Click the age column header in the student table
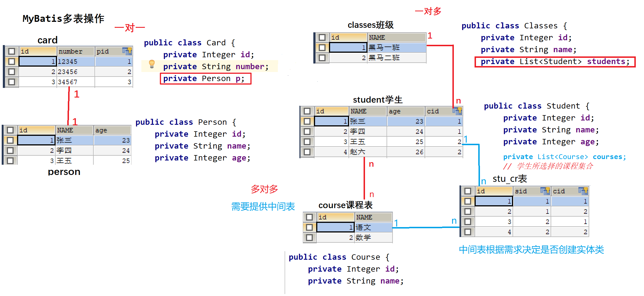 [406, 111]
